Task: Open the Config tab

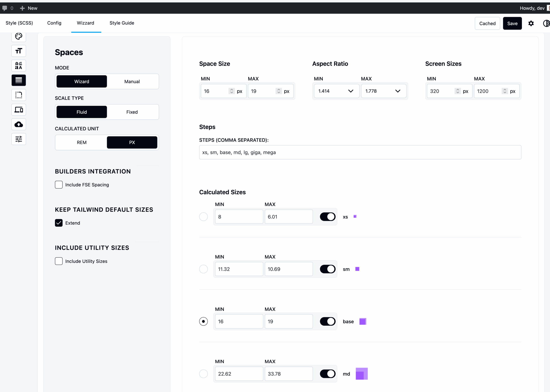Action: (x=54, y=23)
